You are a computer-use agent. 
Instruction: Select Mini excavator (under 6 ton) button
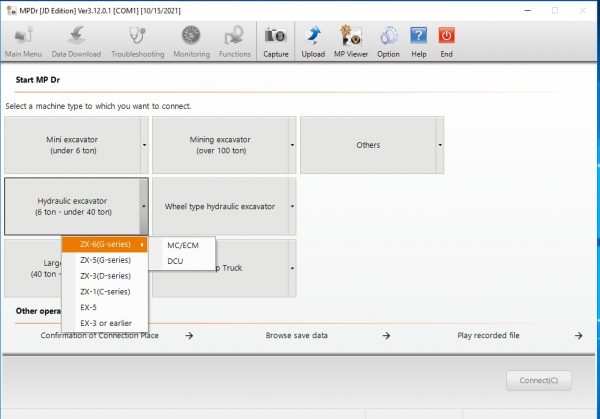pyautogui.click(x=72, y=145)
